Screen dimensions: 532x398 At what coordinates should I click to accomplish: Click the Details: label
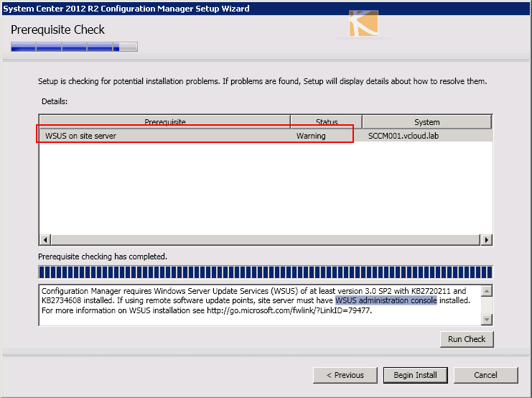(55, 101)
